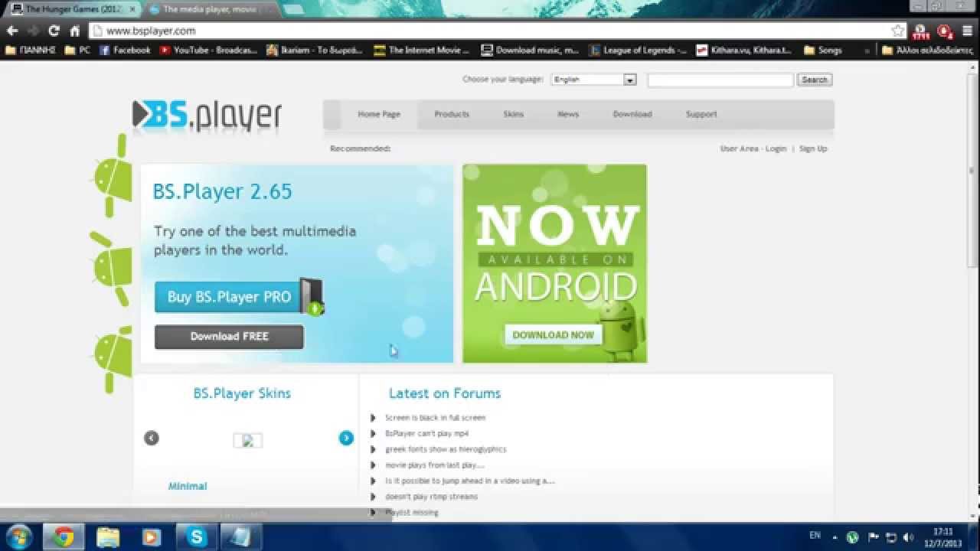Click the volume icon in system tray
The image size is (980, 551).
click(908, 537)
